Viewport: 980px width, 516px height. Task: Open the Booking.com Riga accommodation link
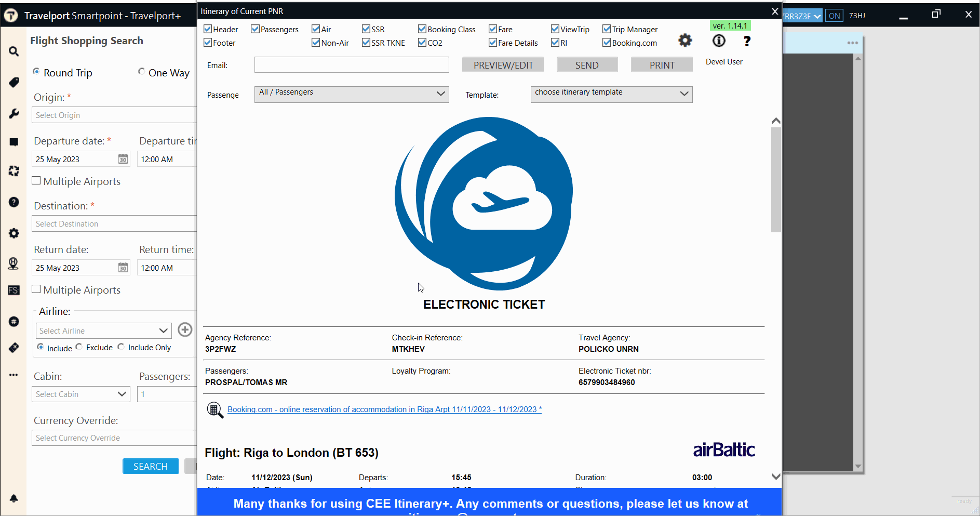click(384, 409)
